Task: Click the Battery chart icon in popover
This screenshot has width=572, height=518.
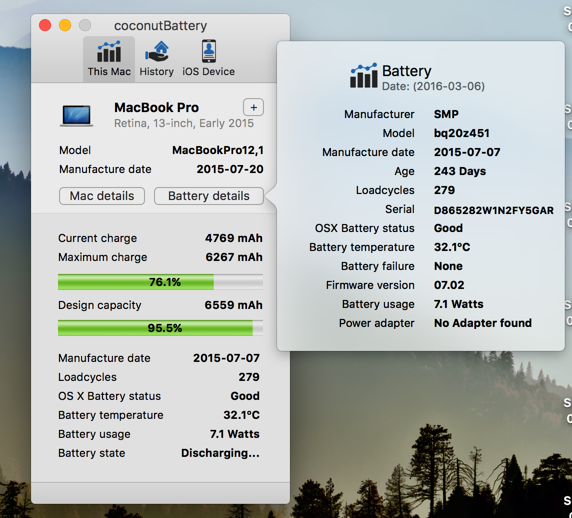Action: point(364,76)
